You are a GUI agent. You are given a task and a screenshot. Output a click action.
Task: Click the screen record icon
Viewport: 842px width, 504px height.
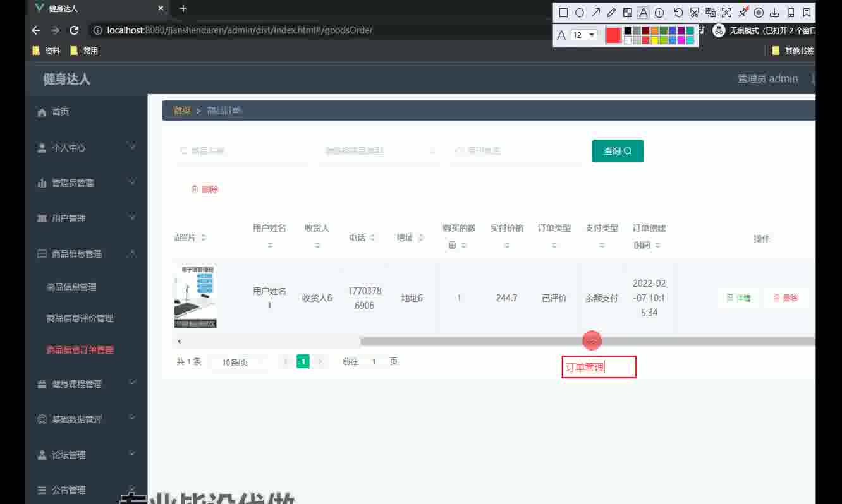coord(759,13)
